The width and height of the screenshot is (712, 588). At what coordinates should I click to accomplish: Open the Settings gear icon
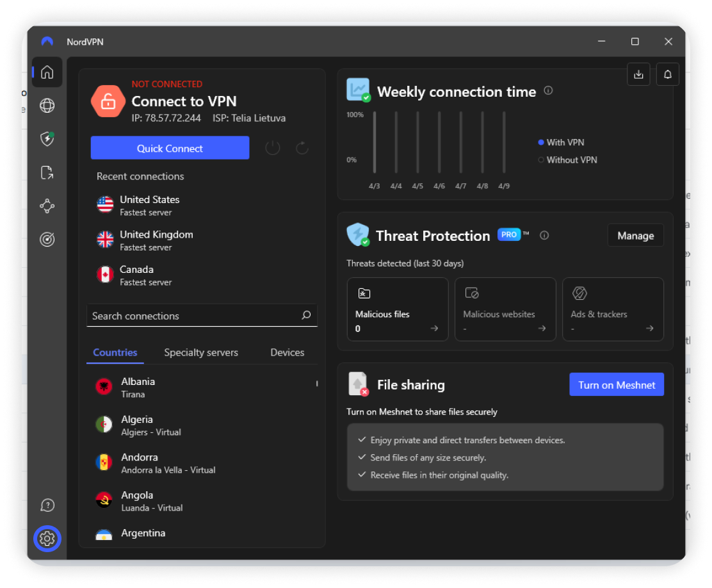47,539
